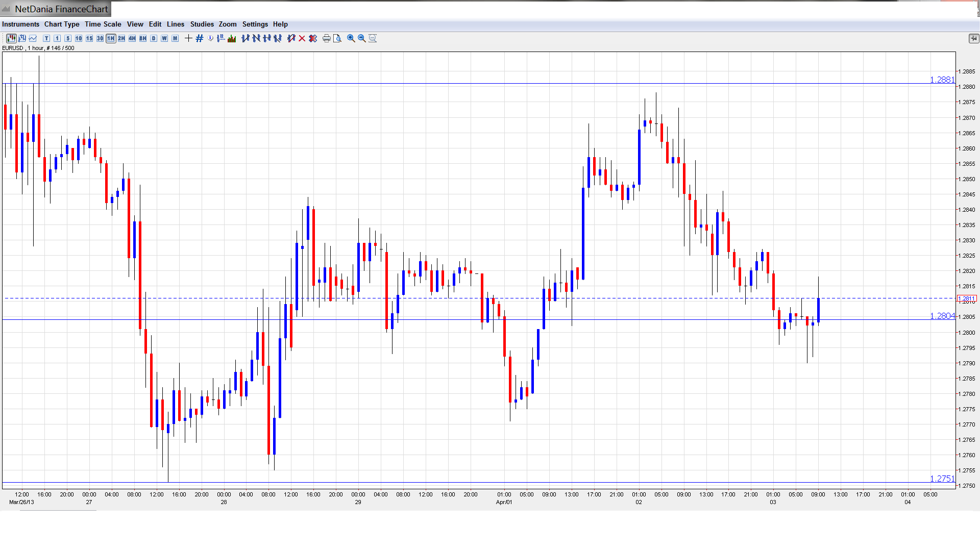Switch to line chart type icon
The image size is (980, 551).
click(x=33, y=38)
